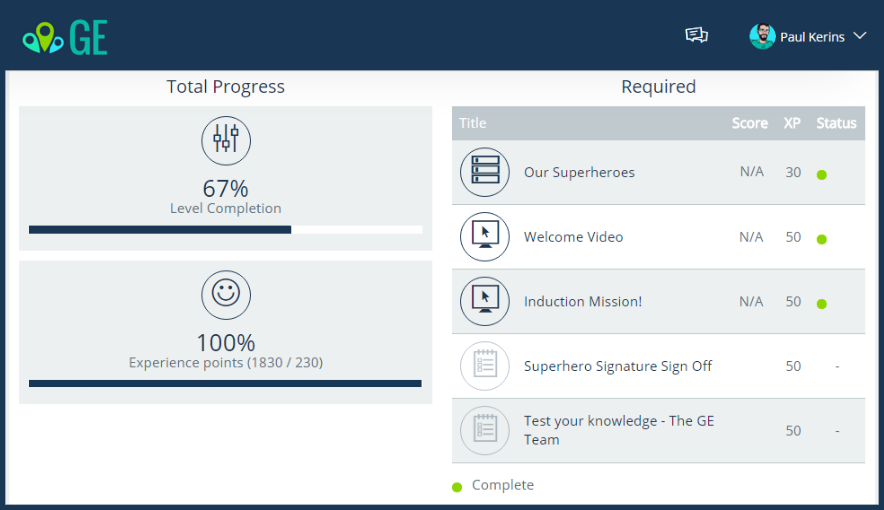
Task: Sort by the Score column header
Action: pyautogui.click(x=749, y=123)
